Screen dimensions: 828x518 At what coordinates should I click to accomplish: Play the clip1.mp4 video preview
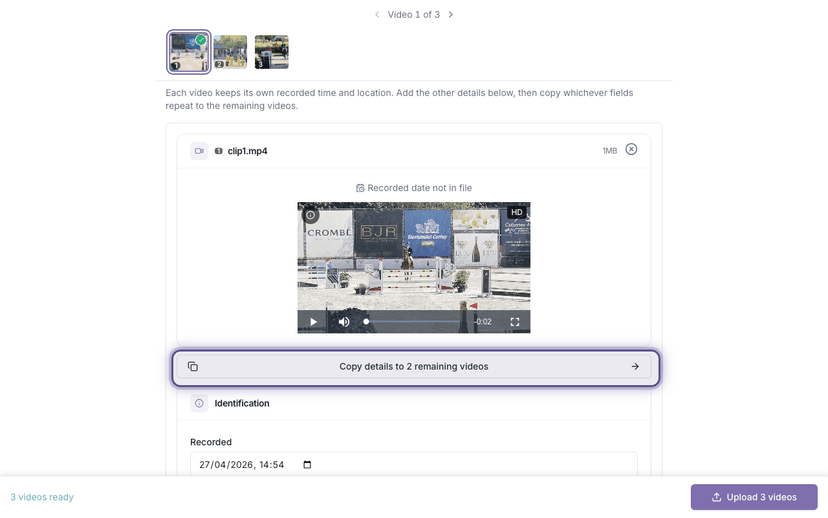point(313,322)
